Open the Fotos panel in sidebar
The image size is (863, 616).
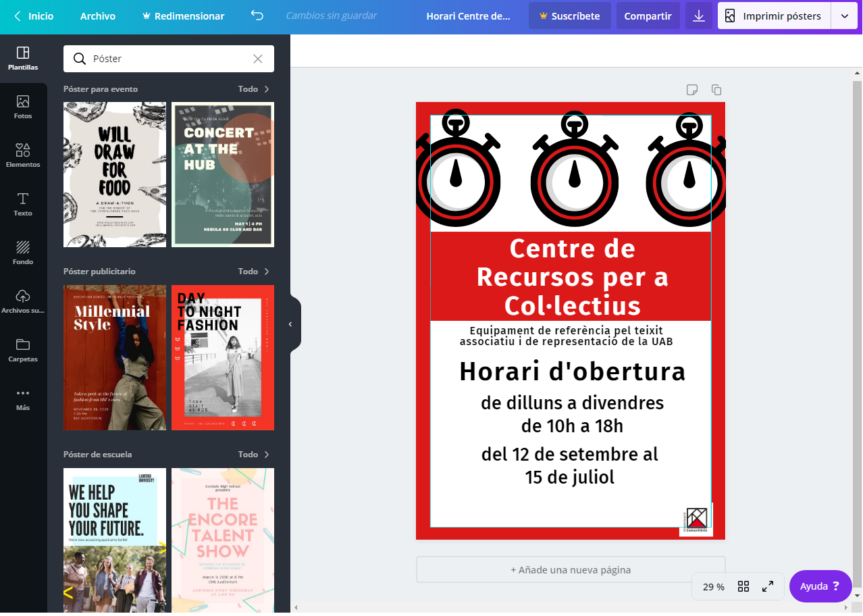(23, 107)
